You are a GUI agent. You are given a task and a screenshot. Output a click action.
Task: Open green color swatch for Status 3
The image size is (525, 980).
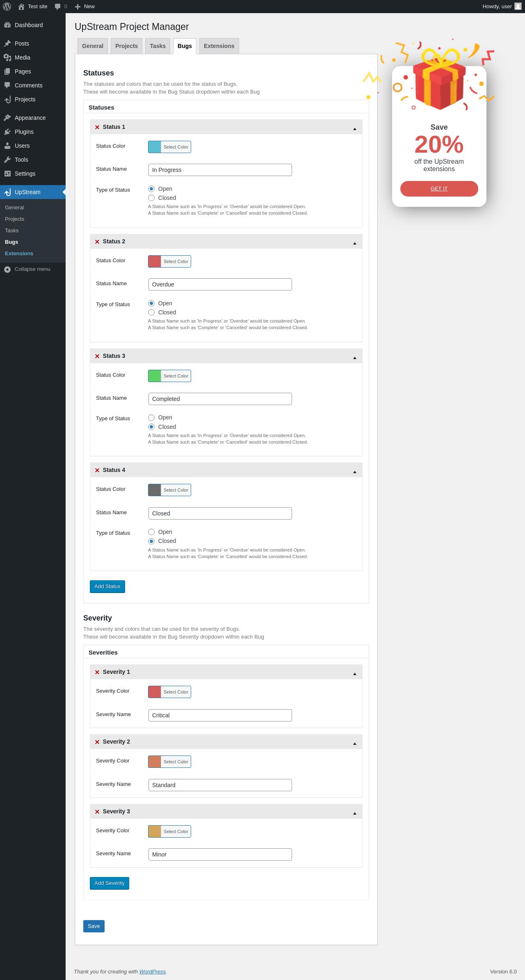[x=155, y=376]
